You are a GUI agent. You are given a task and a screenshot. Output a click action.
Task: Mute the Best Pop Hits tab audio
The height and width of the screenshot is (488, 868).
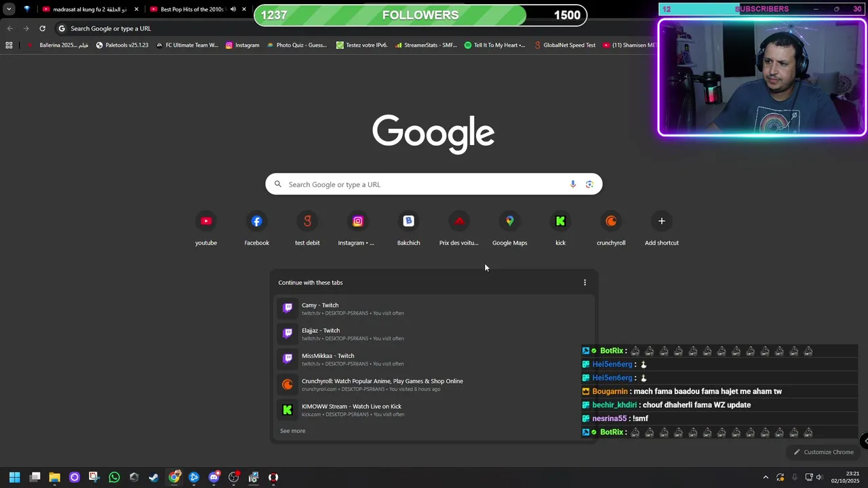point(233,9)
